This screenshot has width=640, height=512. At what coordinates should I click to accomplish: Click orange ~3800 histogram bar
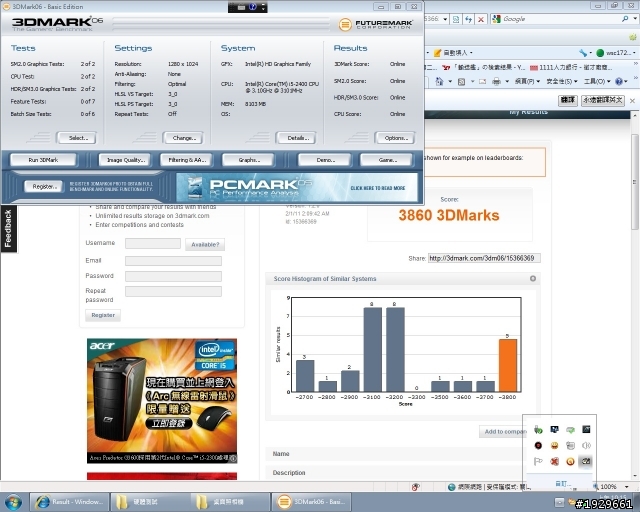pos(507,365)
